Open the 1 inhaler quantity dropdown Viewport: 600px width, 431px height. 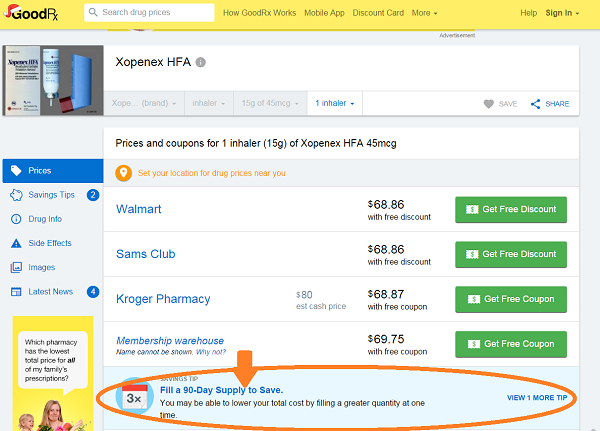tap(335, 103)
